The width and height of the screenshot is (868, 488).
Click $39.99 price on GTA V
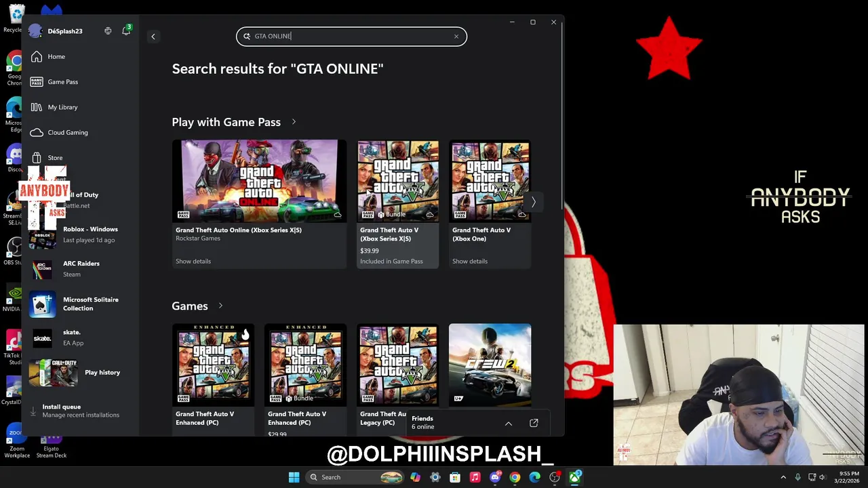coord(370,251)
